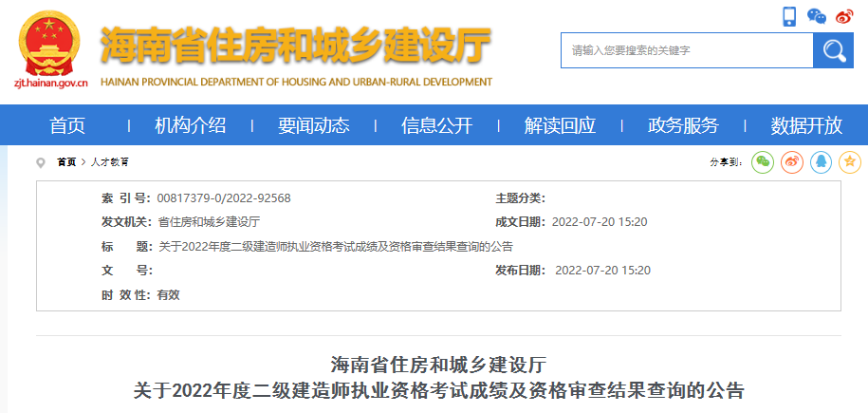Focus the keyword search input field
The image size is (868, 413).
pos(687,50)
